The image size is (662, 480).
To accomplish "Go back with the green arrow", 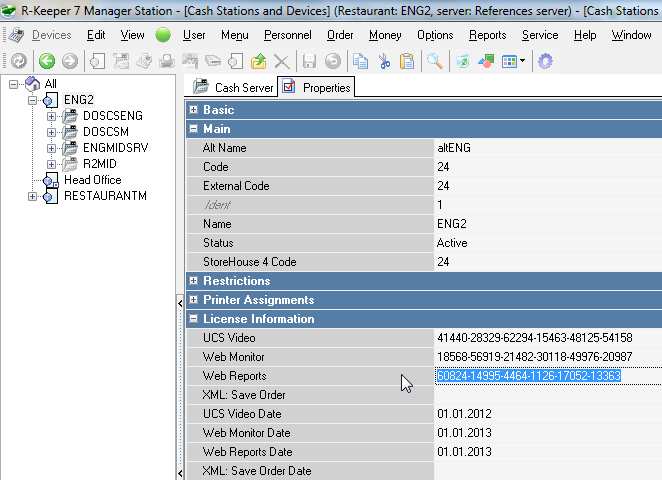I will 47,61.
